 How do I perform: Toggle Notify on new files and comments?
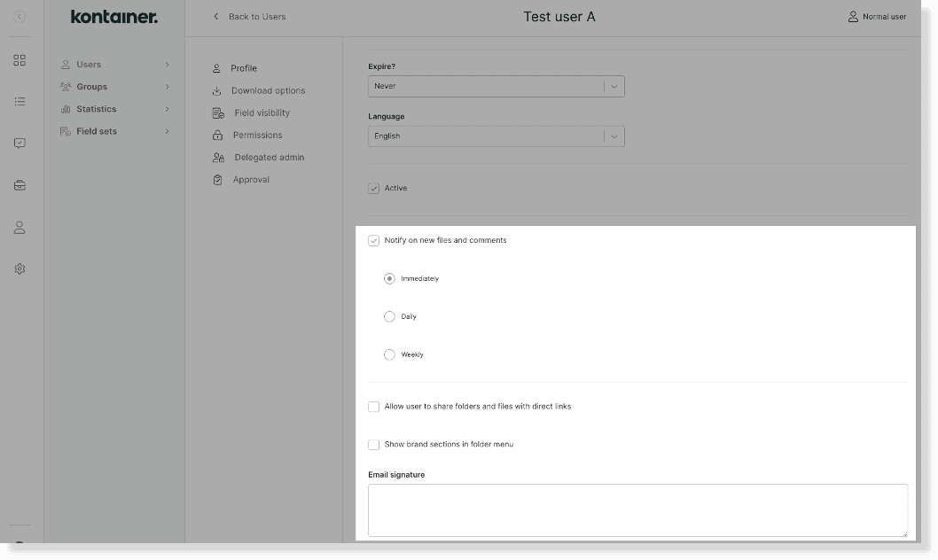(373, 240)
